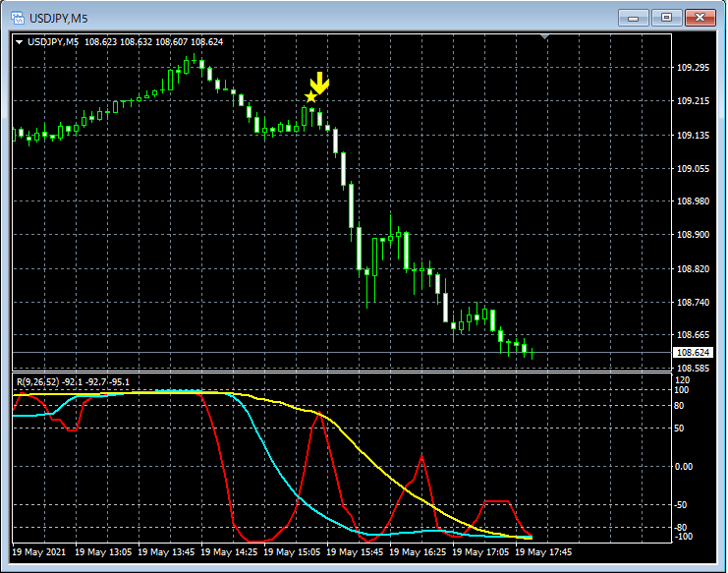Expand the chart header dropdown triangle
The height and width of the screenshot is (573, 728).
point(19,42)
